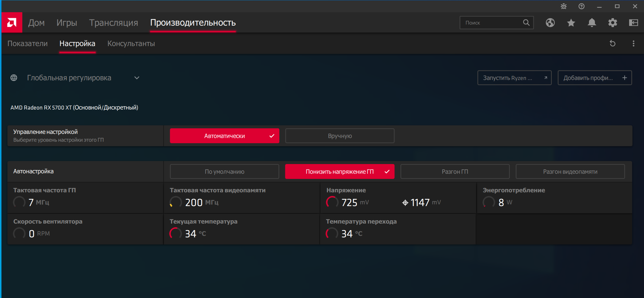Open favorites star icon
Screen dimensions: 644x298
(x=571, y=23)
